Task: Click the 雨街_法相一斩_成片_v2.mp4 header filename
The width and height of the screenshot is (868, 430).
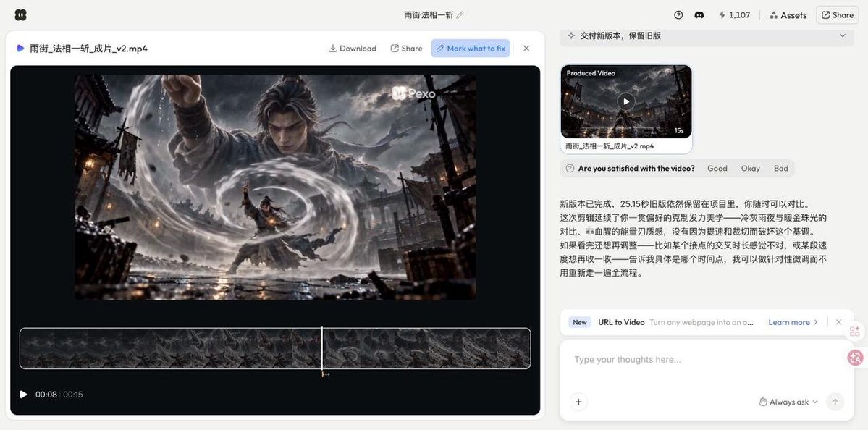Action: pos(88,49)
